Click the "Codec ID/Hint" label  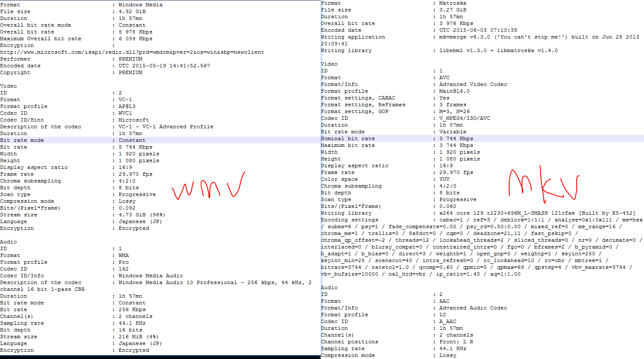22,120
